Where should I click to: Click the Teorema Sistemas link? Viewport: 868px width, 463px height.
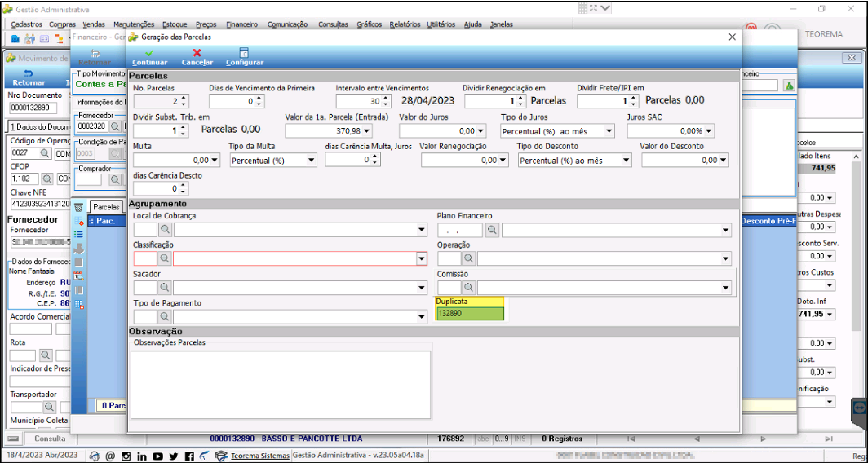tap(259, 456)
